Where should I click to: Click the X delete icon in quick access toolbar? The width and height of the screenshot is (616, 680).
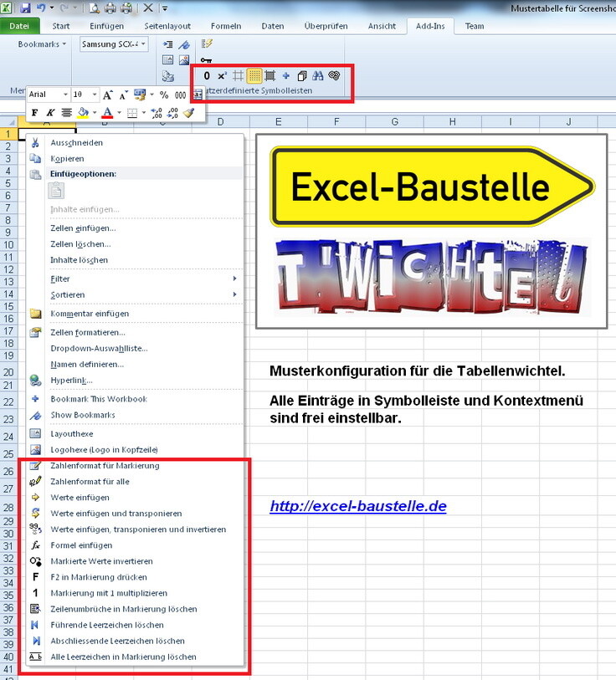[148, 8]
